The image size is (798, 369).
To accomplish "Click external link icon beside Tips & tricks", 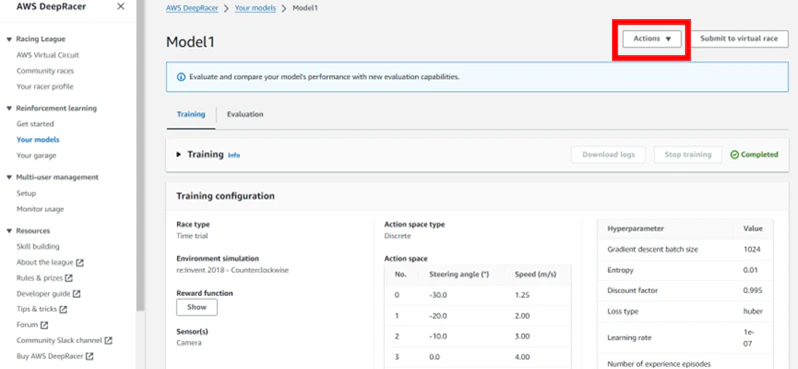I will (x=63, y=309).
